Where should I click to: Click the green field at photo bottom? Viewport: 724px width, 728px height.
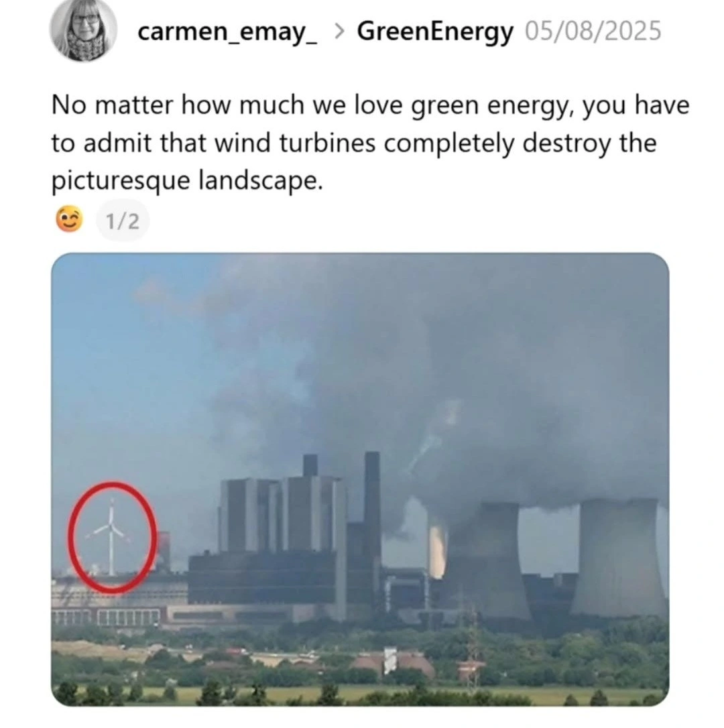pyautogui.click(x=360, y=694)
